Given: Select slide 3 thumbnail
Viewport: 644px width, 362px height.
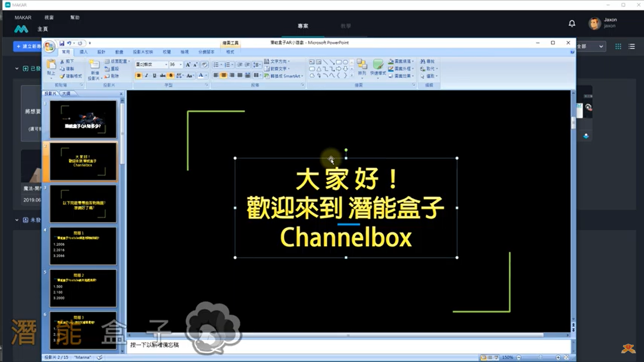Looking at the screenshot, I should (83, 204).
